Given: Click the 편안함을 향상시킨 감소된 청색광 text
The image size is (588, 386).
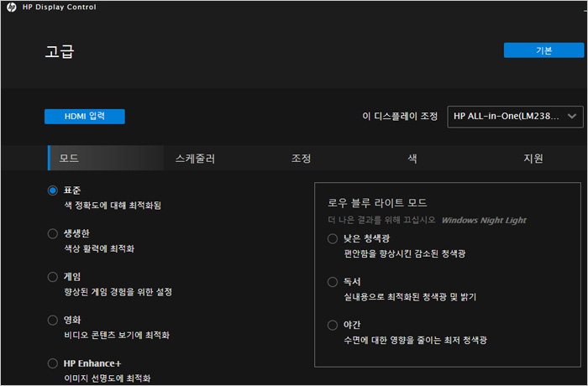Looking at the screenshot, I should click(x=405, y=253).
